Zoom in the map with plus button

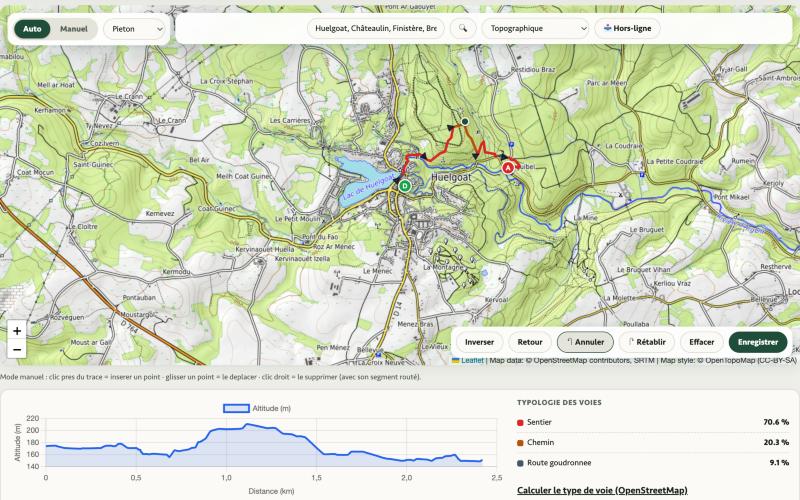coord(17,331)
